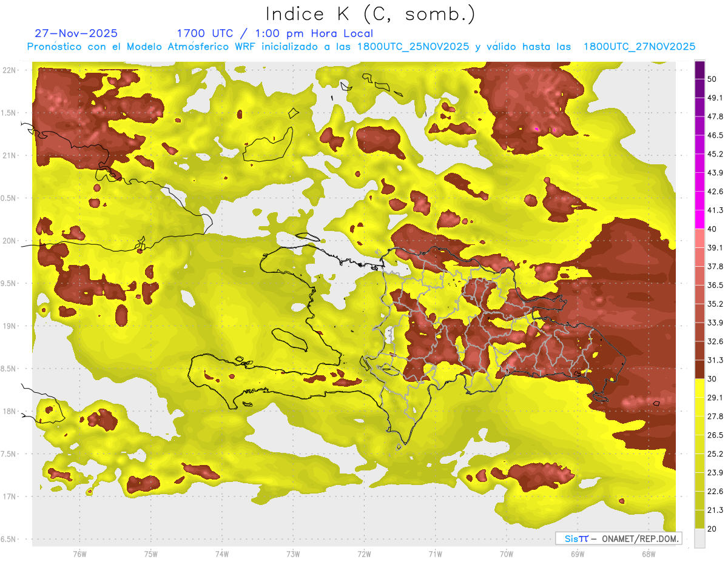Click the longitude axis label "69W"

click(x=577, y=554)
